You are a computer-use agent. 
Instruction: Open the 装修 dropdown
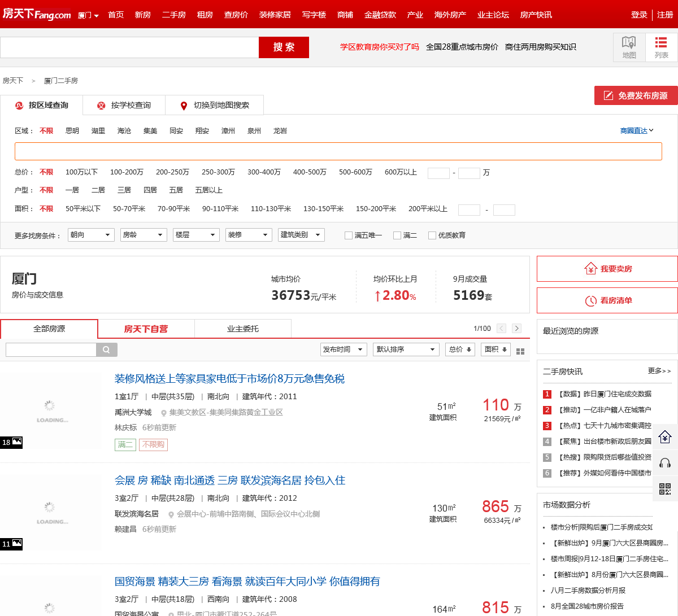pos(249,235)
